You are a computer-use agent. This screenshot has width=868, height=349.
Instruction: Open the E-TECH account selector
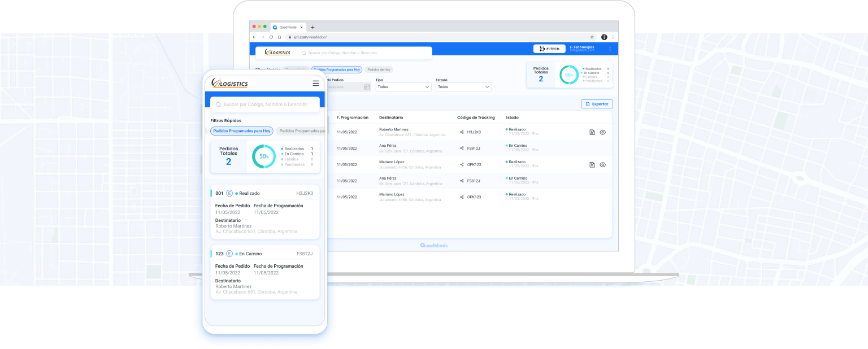549,49
